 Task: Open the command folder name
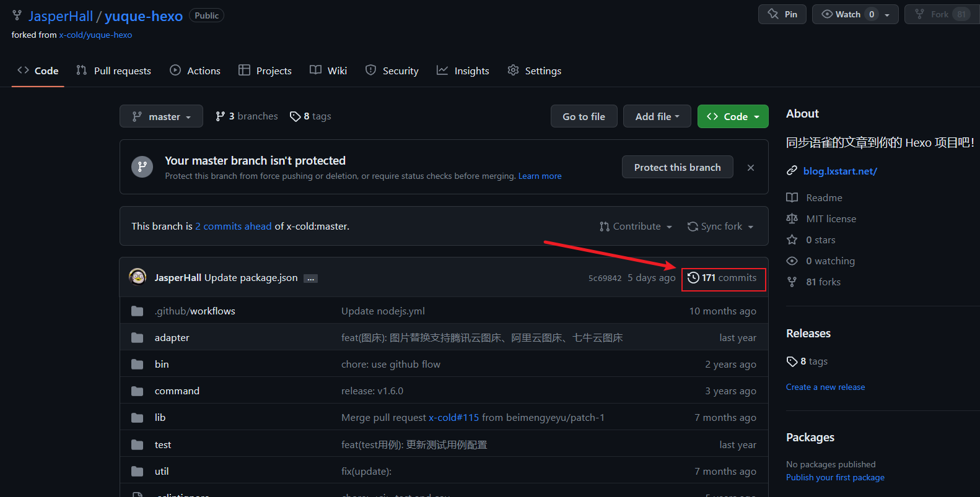[x=177, y=391]
